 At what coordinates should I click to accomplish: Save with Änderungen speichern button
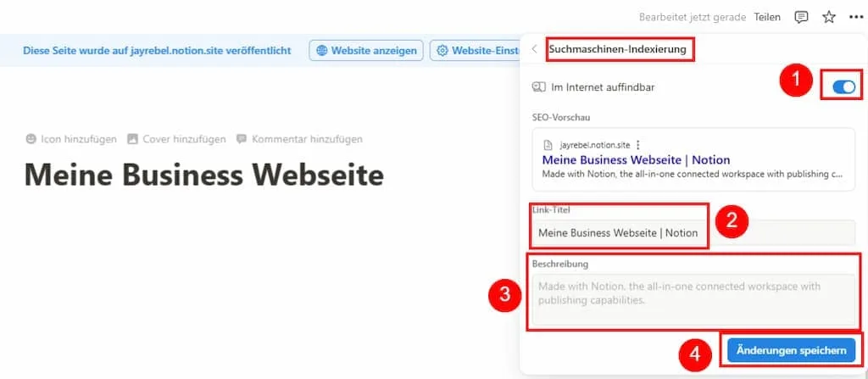(791, 351)
